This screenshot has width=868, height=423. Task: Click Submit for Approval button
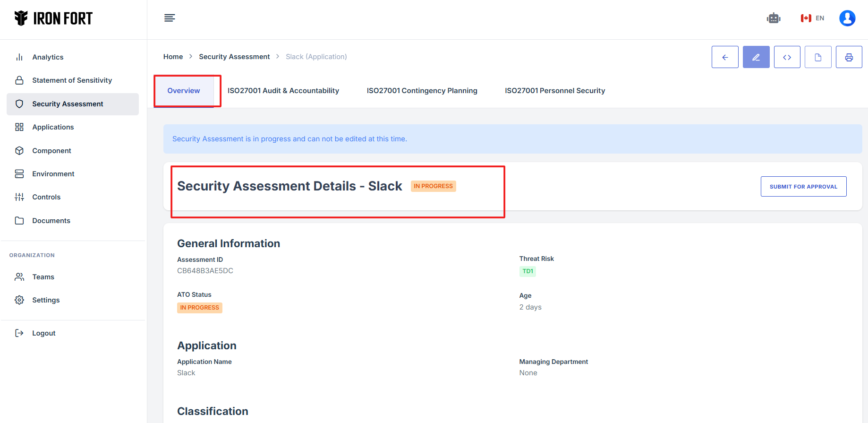click(803, 187)
